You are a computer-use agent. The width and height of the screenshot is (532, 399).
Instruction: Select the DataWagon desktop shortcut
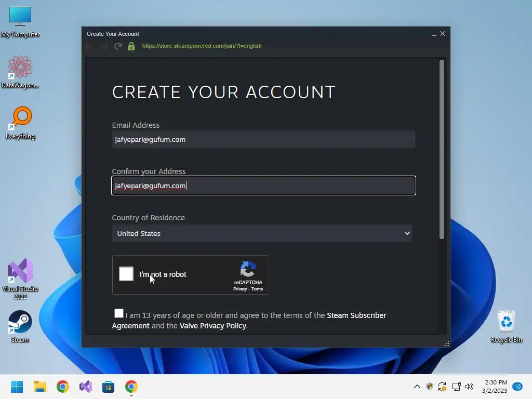click(x=20, y=72)
